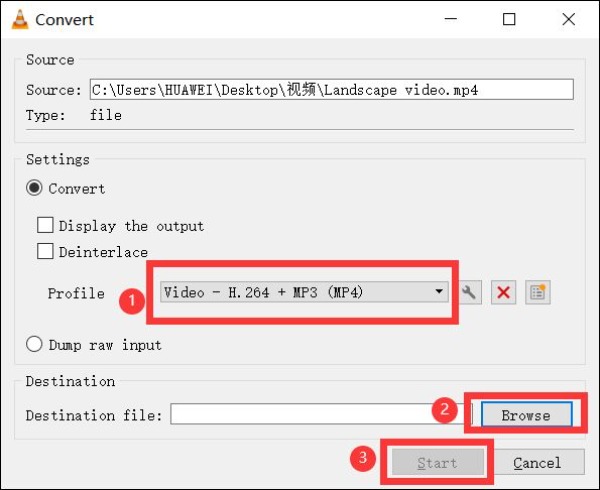Click the 'Settings' group heading
The width and height of the screenshot is (600, 490).
tap(58, 160)
